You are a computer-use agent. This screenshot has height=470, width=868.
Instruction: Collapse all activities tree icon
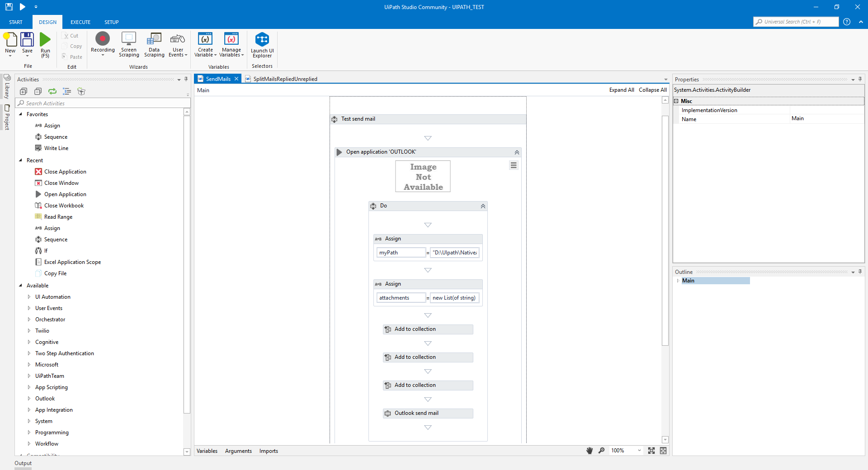[38, 91]
